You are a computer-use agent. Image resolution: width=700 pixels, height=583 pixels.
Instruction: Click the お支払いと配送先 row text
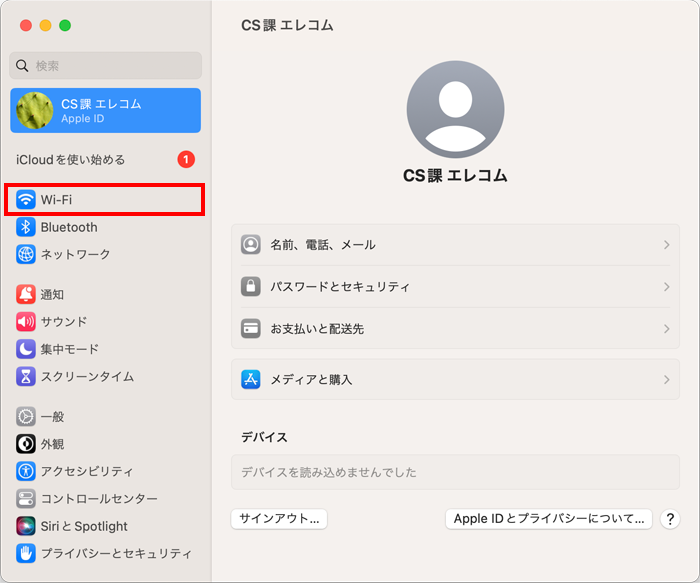click(317, 329)
